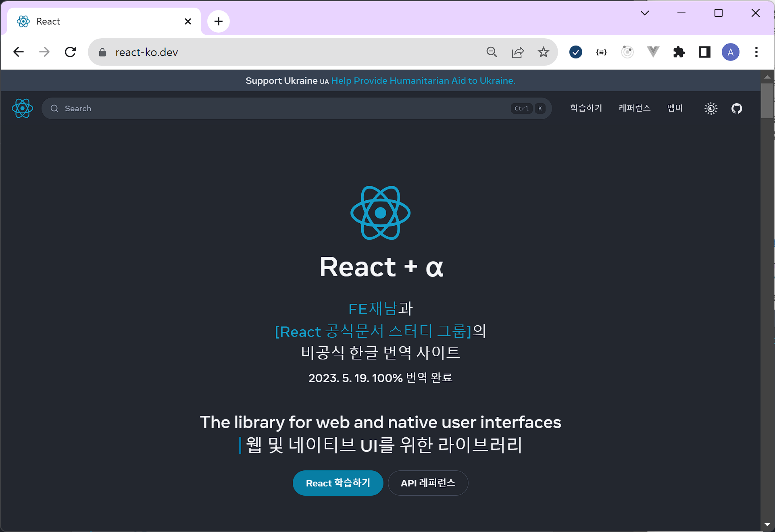The width and height of the screenshot is (775, 532).
Task: Click React 학습하기 button
Action: [337, 483]
